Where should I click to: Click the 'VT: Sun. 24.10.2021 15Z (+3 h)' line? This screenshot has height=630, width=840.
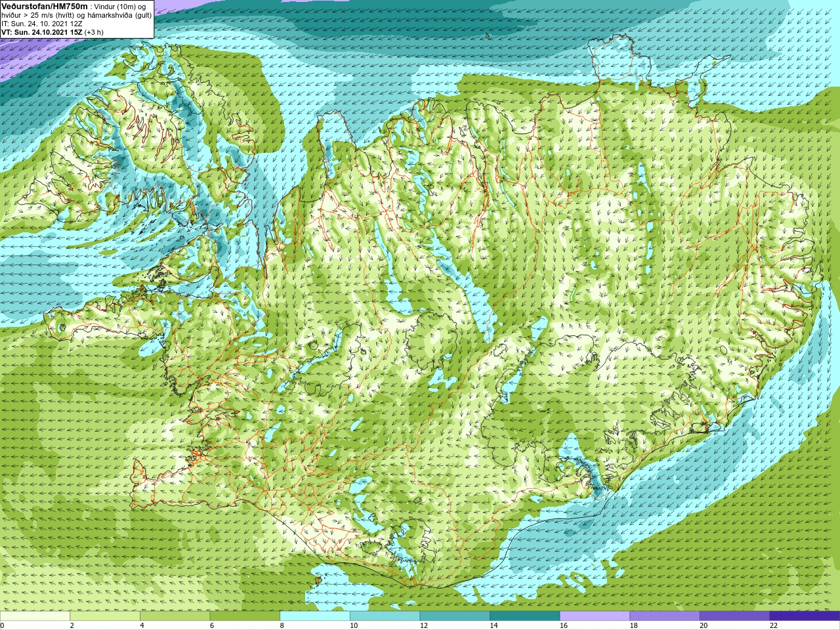click(52, 32)
